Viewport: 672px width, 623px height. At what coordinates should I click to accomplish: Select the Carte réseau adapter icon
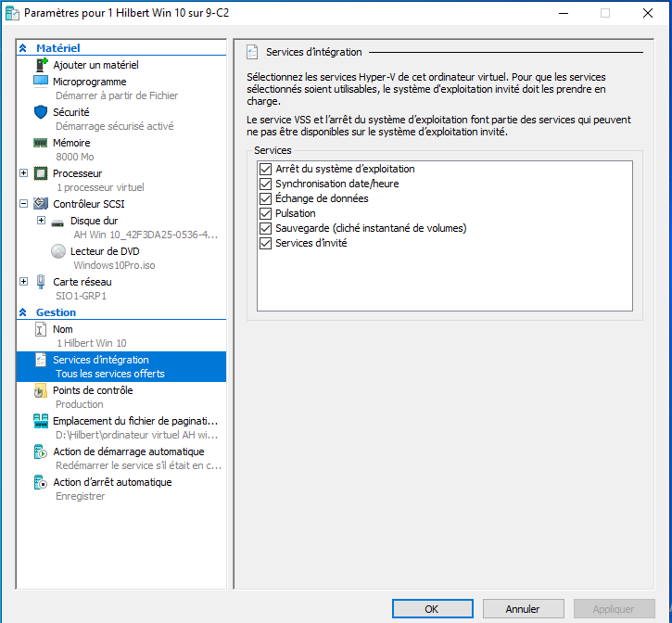(41, 281)
